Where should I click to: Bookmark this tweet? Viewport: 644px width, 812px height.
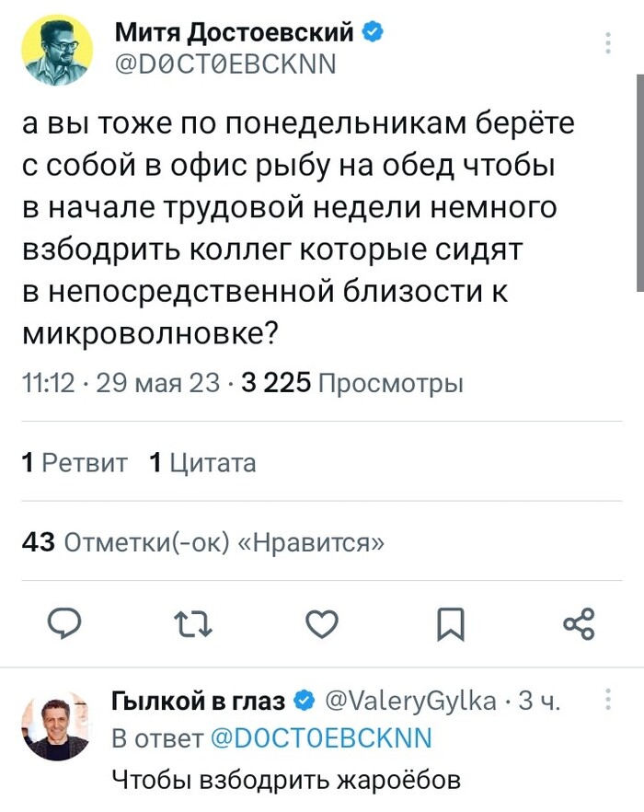click(449, 626)
